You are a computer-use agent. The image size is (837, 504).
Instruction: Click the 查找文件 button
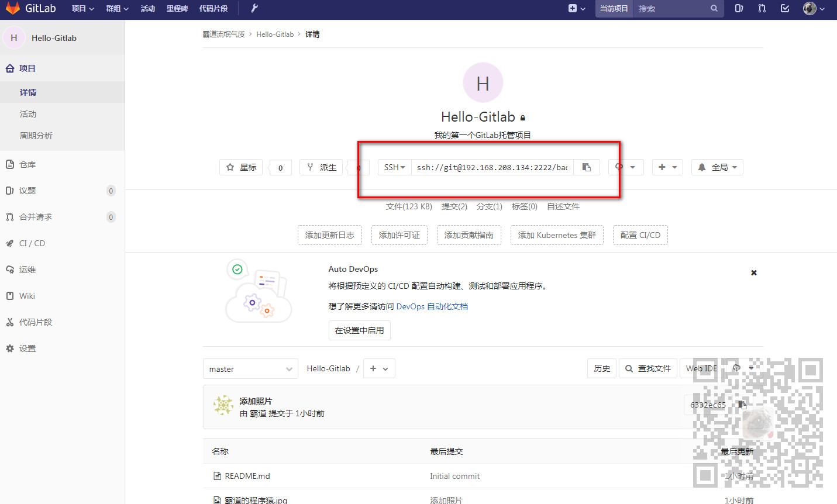[648, 368]
